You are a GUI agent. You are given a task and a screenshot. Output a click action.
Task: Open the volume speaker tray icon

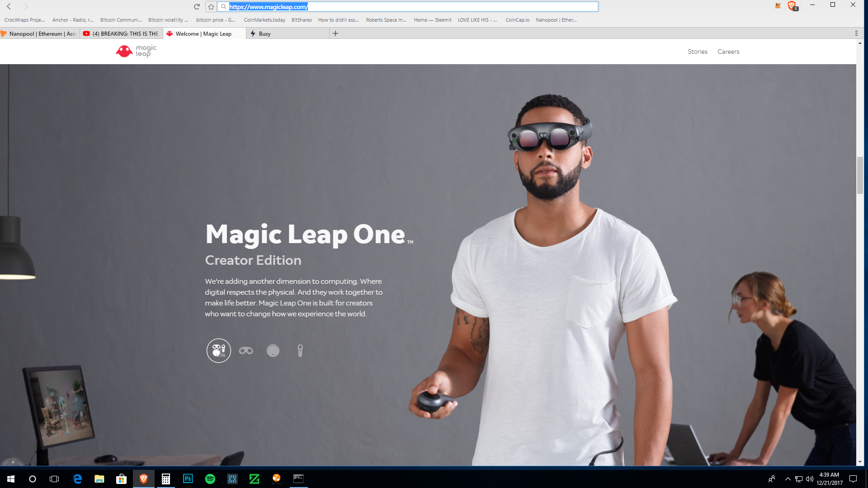[809, 479]
